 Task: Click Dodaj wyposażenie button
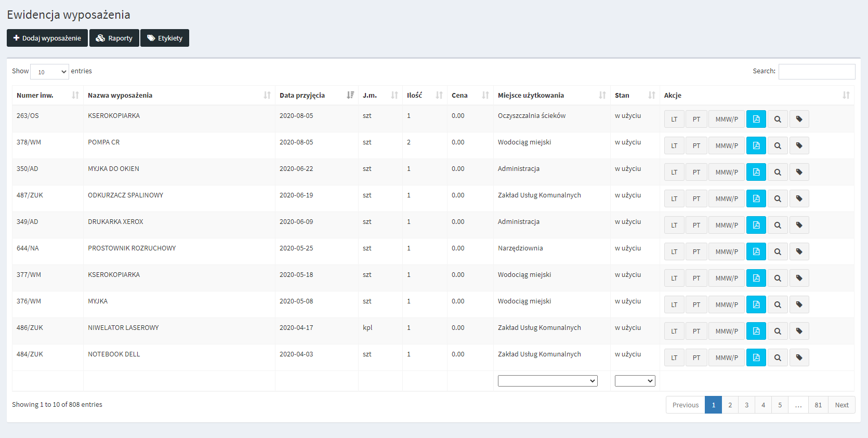pyautogui.click(x=47, y=38)
